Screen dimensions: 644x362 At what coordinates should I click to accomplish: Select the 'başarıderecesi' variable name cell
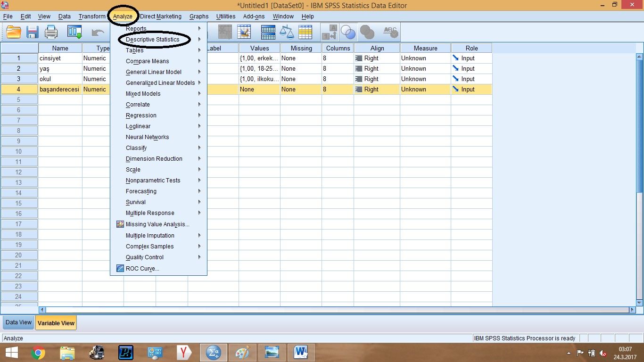[60, 90]
